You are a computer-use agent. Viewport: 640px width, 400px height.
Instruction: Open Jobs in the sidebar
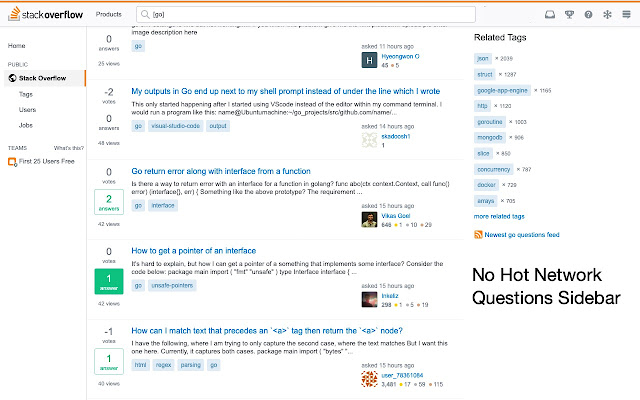pyautogui.click(x=26, y=125)
